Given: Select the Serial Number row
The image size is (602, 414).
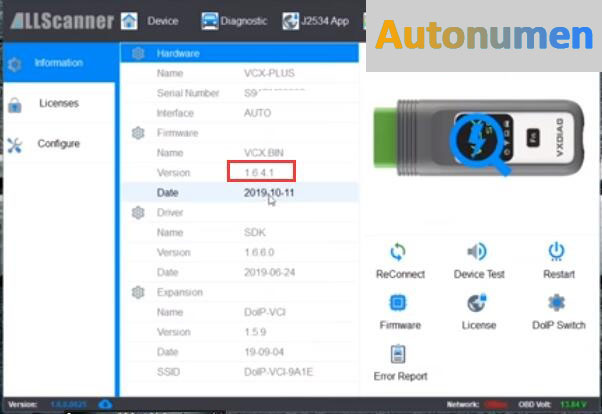Looking at the screenshot, I should [240, 93].
